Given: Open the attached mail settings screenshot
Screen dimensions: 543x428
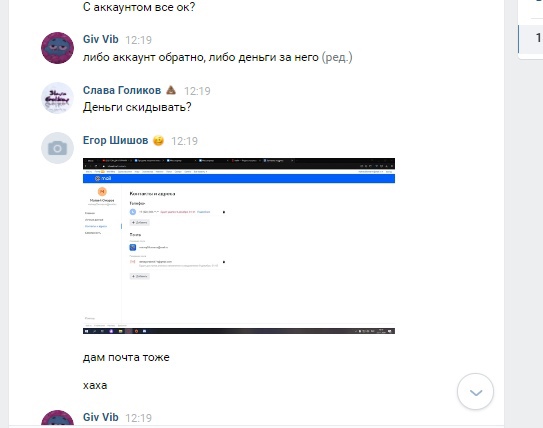Looking at the screenshot, I should click(x=239, y=246).
